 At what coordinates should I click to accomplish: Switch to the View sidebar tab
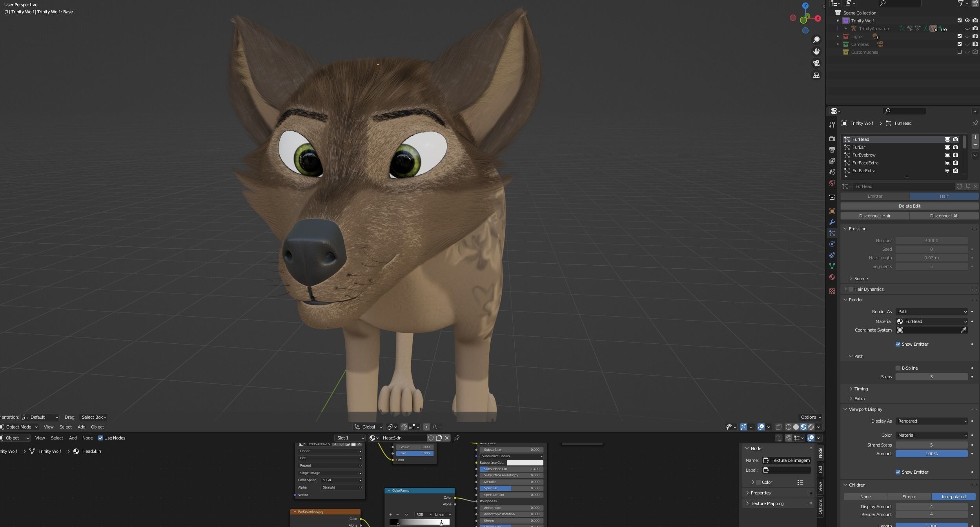tap(820, 487)
